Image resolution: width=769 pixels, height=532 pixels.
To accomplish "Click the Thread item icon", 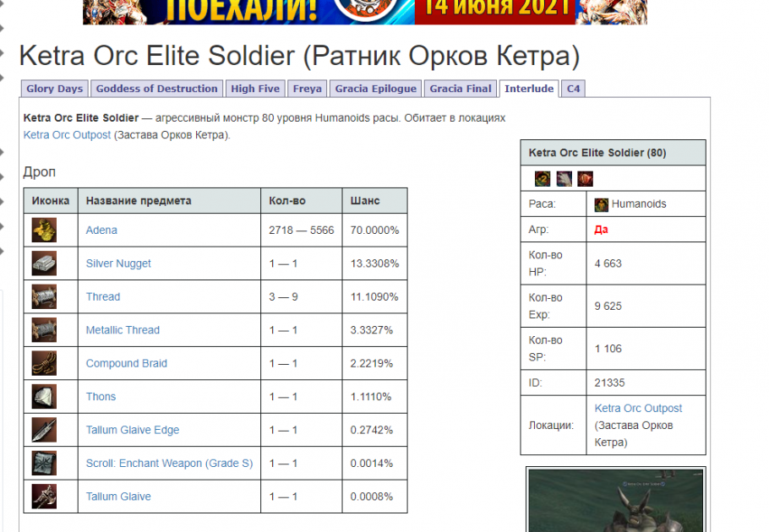I will [45, 296].
